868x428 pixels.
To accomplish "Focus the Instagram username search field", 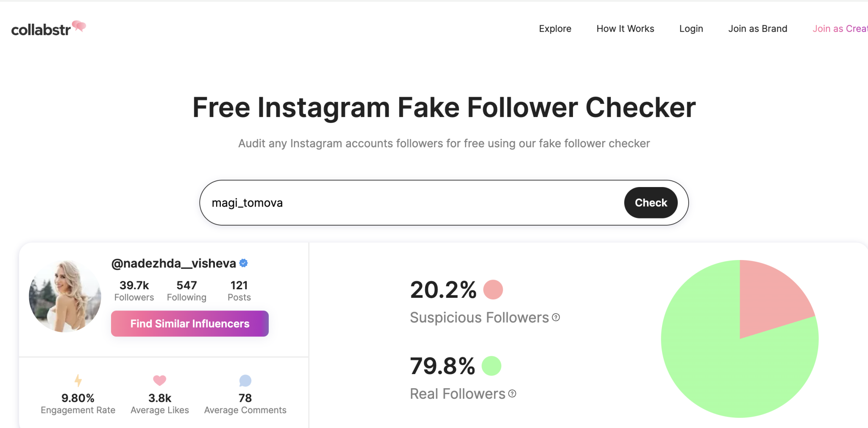I will coord(411,203).
